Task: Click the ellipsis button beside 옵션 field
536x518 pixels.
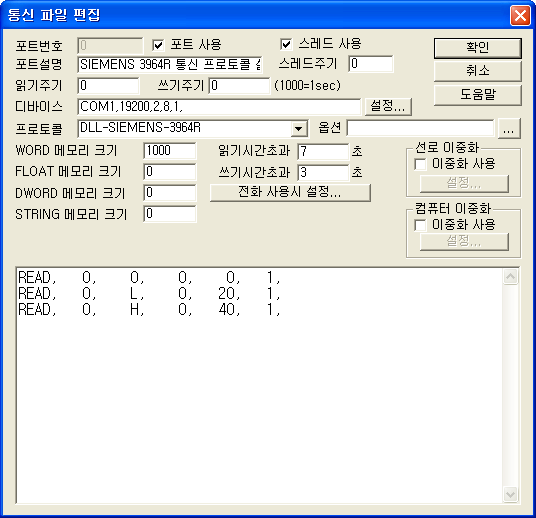Action: coord(509,129)
